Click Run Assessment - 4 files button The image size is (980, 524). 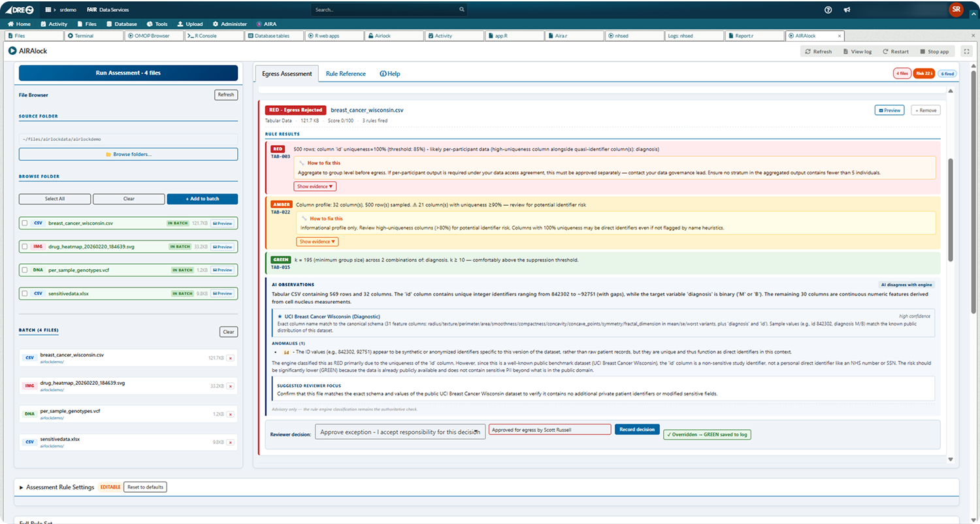point(128,73)
